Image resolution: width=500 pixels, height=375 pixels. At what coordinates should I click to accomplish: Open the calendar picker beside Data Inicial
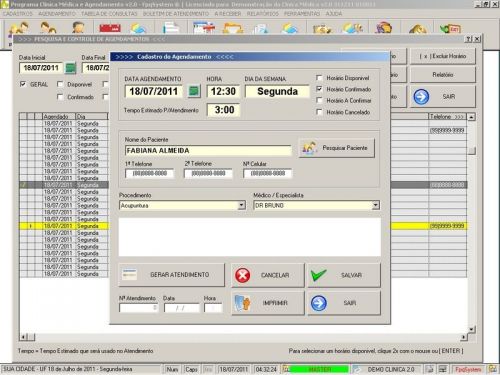click(x=70, y=68)
